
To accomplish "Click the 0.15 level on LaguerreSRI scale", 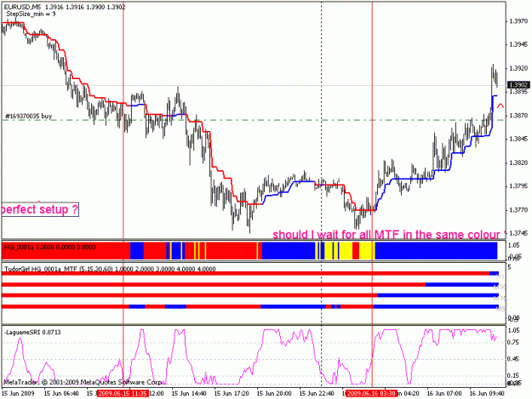I will pos(513,376).
